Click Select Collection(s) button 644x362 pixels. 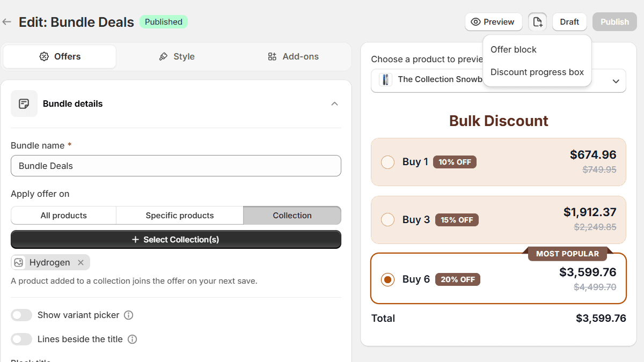click(176, 240)
